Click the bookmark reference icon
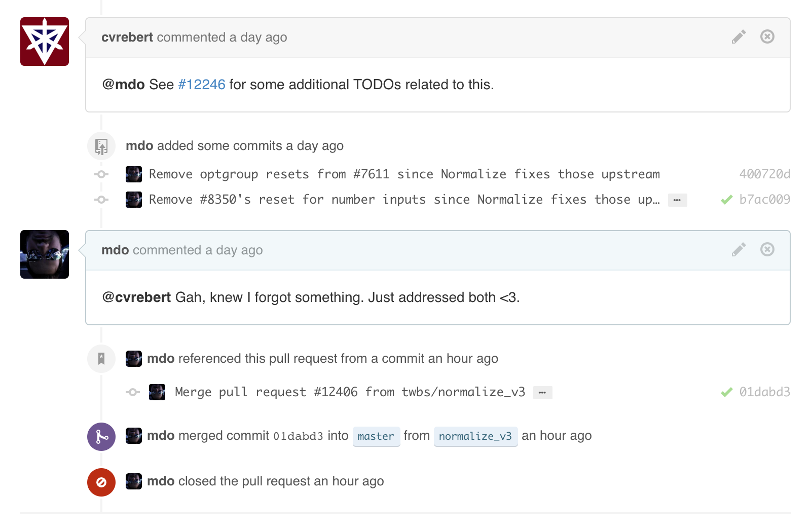 click(x=101, y=359)
